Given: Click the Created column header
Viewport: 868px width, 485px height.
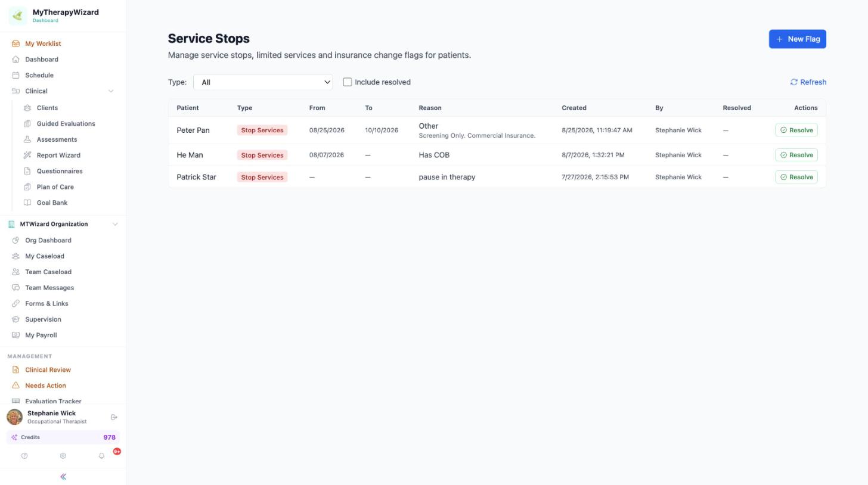Looking at the screenshot, I should (x=573, y=108).
